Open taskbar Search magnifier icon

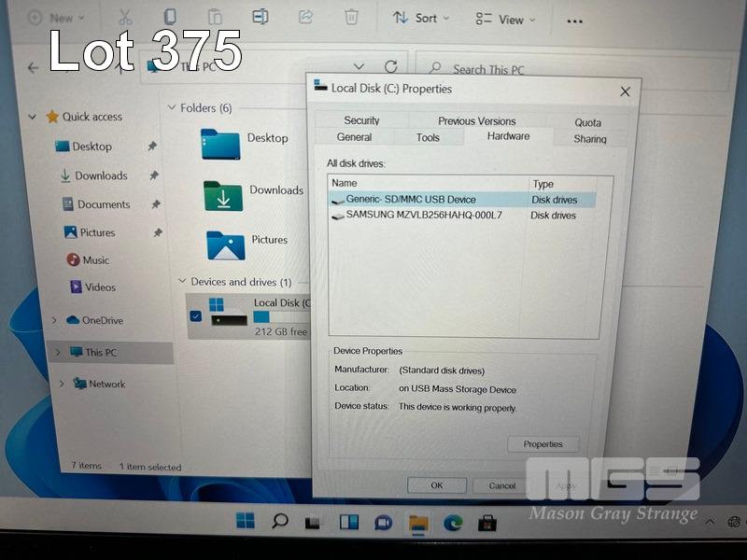(279, 521)
